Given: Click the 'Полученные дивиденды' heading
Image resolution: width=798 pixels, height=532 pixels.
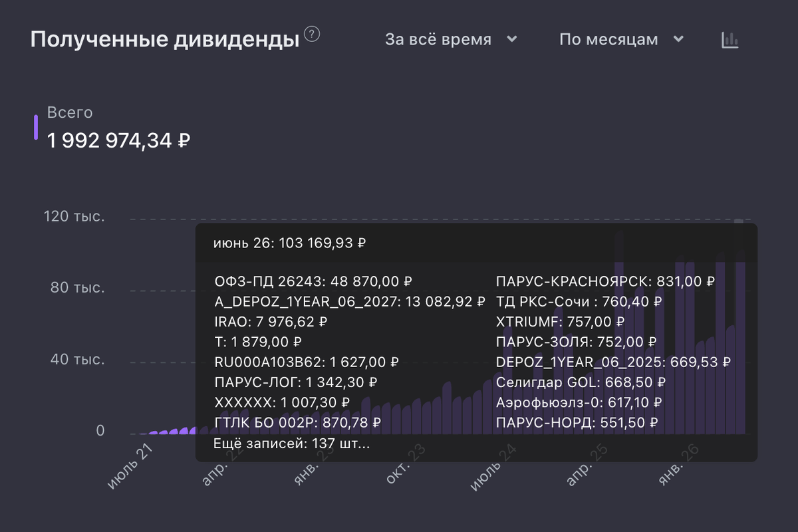Looking at the screenshot, I should 165,39.
